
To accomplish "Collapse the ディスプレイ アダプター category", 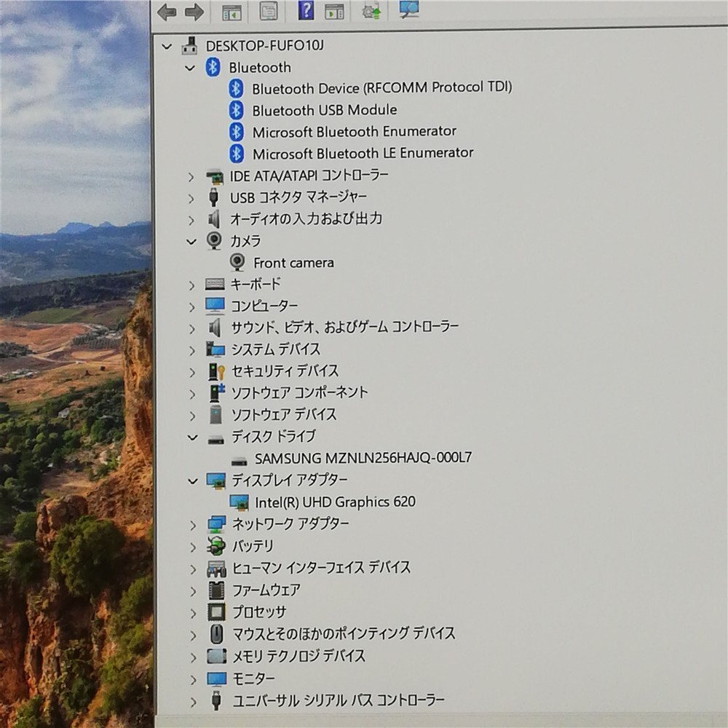I will (x=193, y=481).
